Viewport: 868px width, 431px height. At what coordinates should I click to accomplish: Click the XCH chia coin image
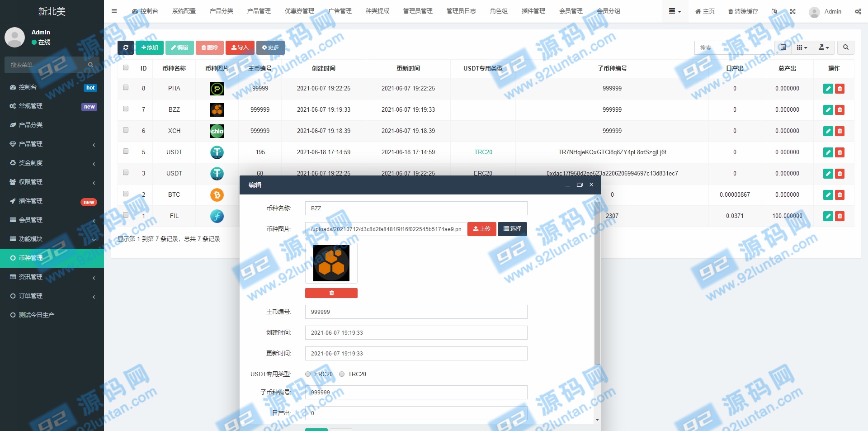[x=217, y=131]
